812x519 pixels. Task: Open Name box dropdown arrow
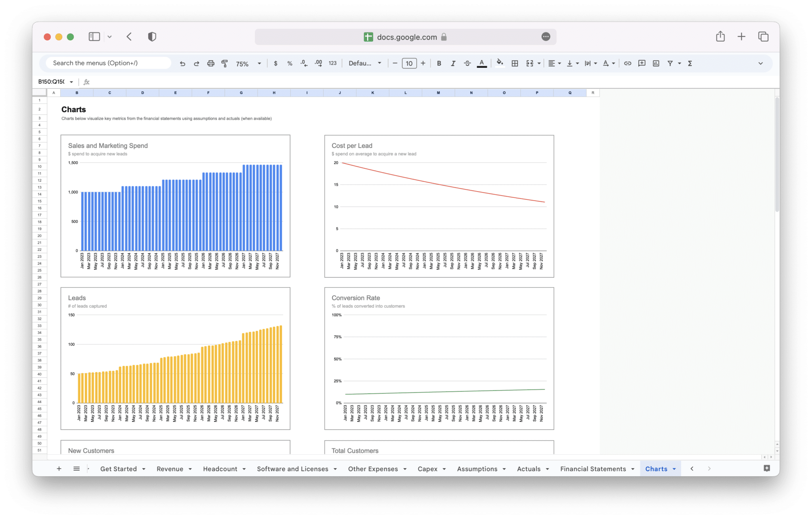point(71,82)
